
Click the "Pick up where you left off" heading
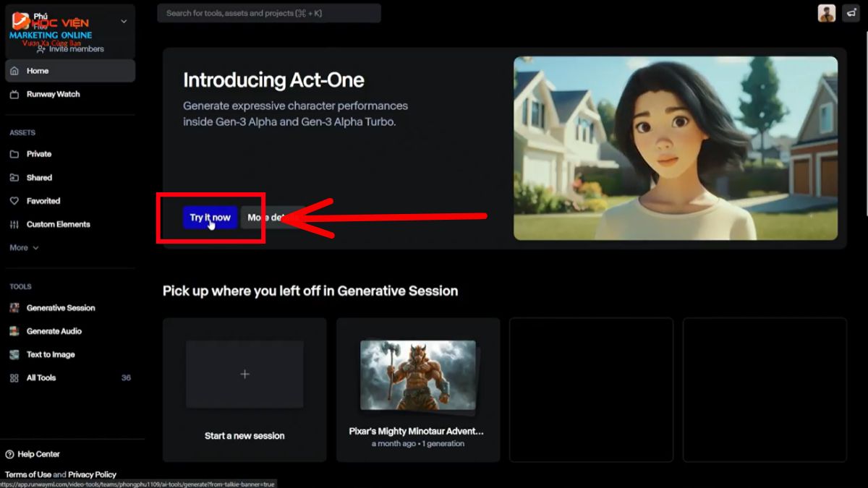click(x=310, y=291)
